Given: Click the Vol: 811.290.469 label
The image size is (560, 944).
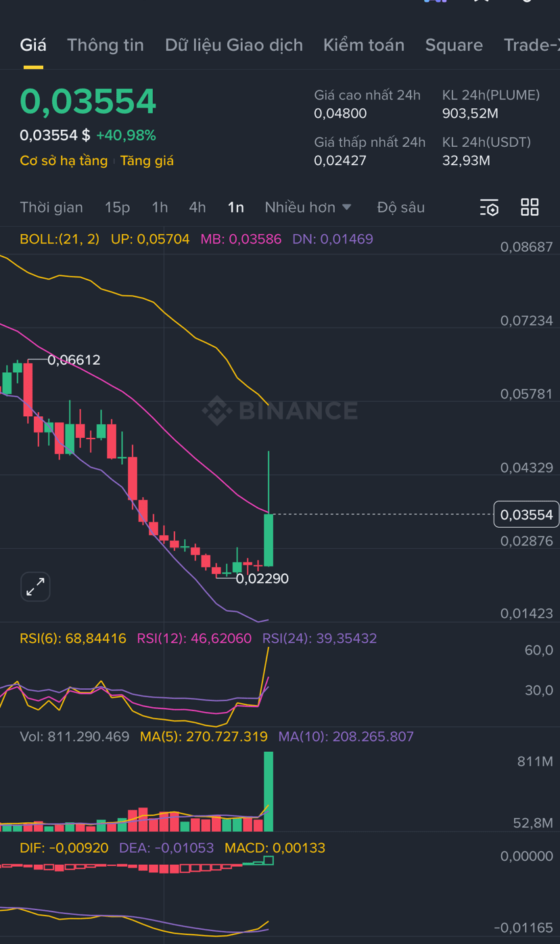Looking at the screenshot, I should pos(74,736).
